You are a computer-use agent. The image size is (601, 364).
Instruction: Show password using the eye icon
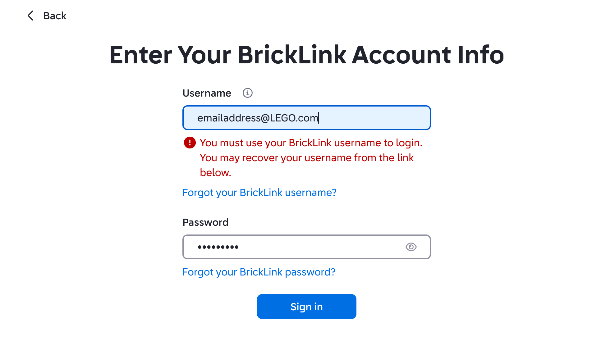click(x=411, y=247)
